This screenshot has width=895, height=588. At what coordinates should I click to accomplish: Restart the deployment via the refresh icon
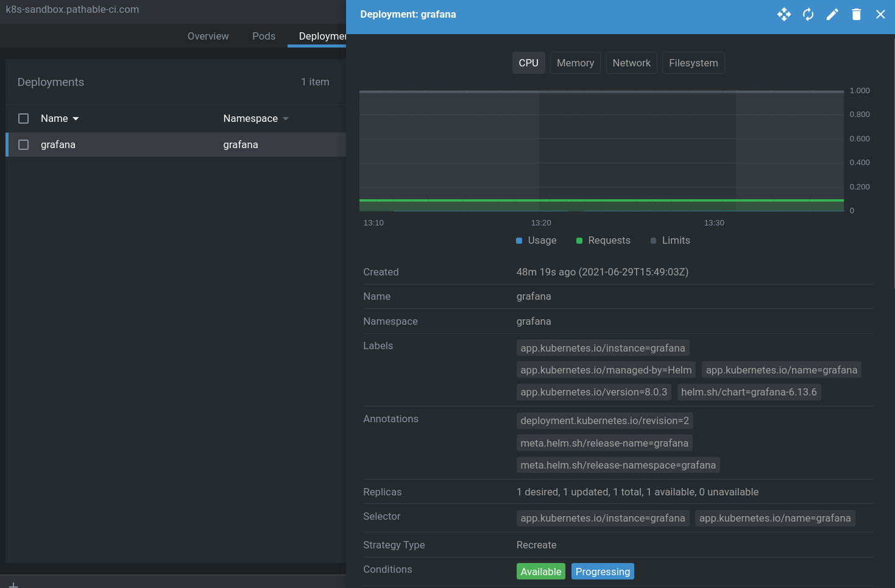(x=808, y=14)
